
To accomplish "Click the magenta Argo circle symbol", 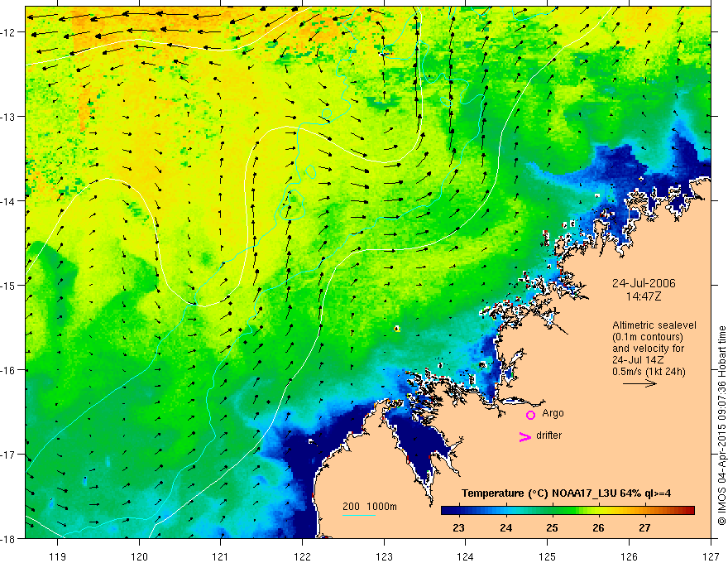I will [x=530, y=415].
